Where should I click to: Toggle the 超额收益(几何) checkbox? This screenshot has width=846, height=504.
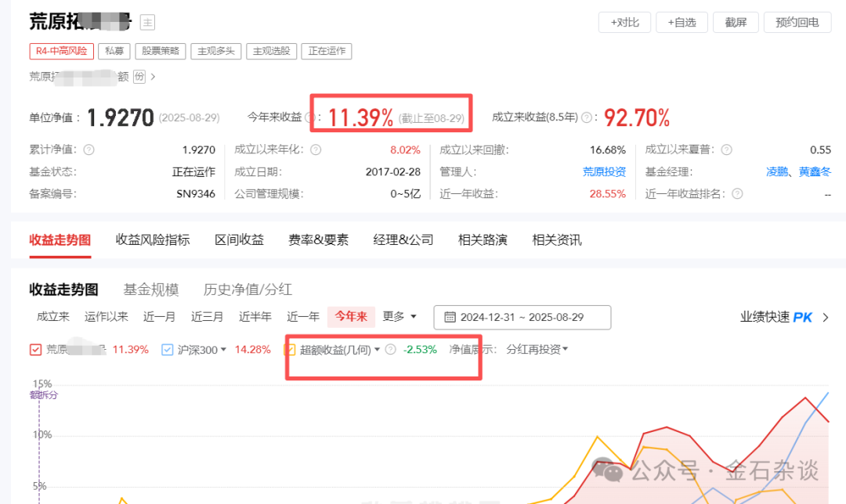click(x=291, y=350)
